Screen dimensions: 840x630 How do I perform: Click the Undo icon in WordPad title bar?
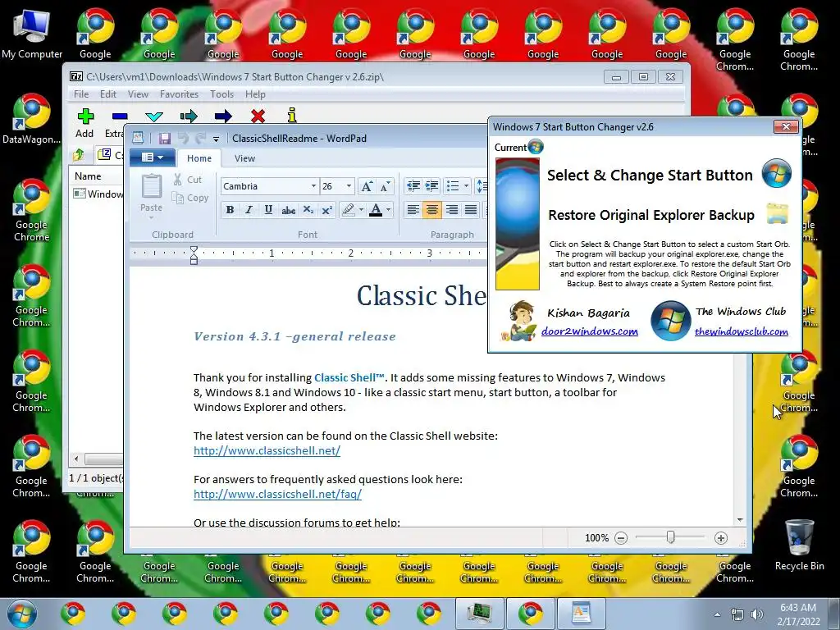[183, 138]
